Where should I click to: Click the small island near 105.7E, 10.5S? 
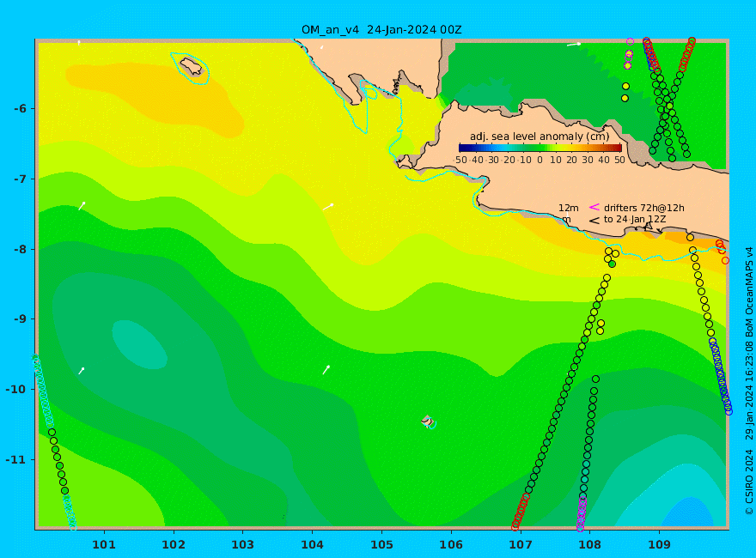428,422
